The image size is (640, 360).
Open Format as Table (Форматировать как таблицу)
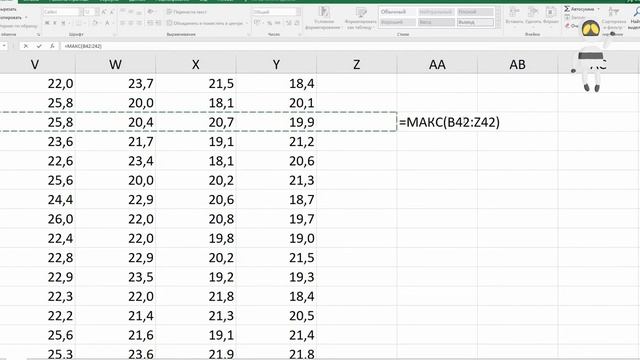point(361,18)
